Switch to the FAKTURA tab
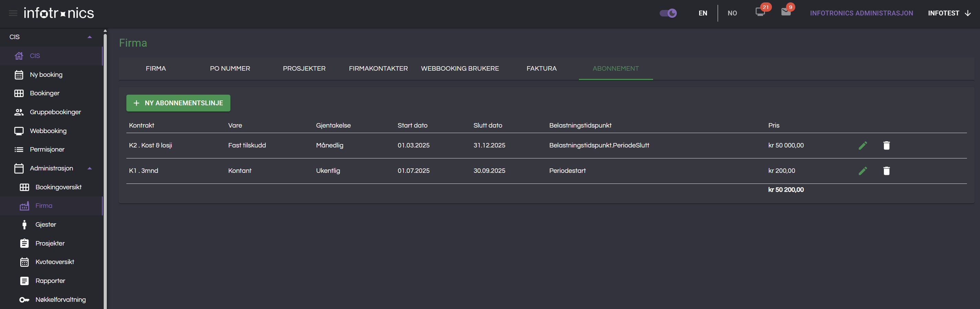This screenshot has height=309, width=980. coord(541,69)
